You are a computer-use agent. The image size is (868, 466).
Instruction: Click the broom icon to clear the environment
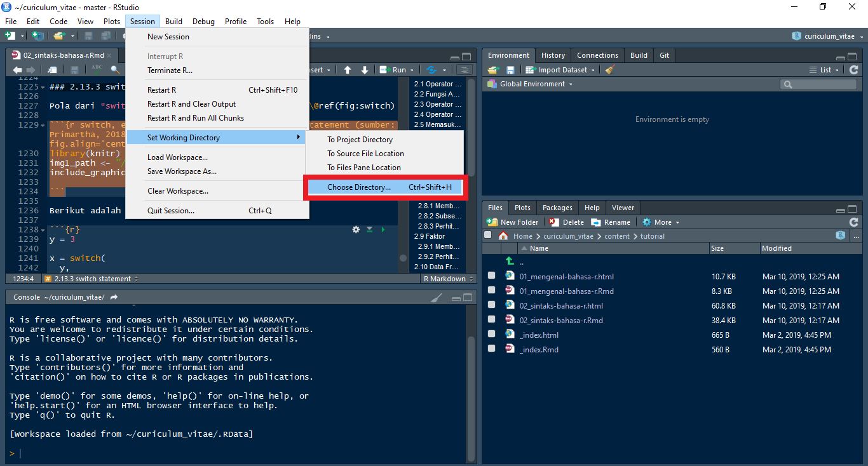[x=610, y=70]
